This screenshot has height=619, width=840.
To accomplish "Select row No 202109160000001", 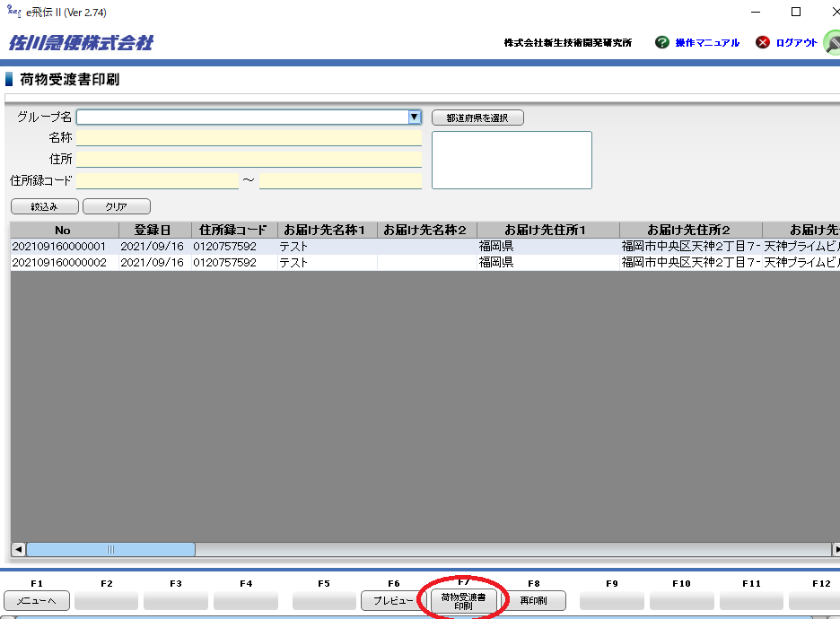I will click(x=59, y=246).
